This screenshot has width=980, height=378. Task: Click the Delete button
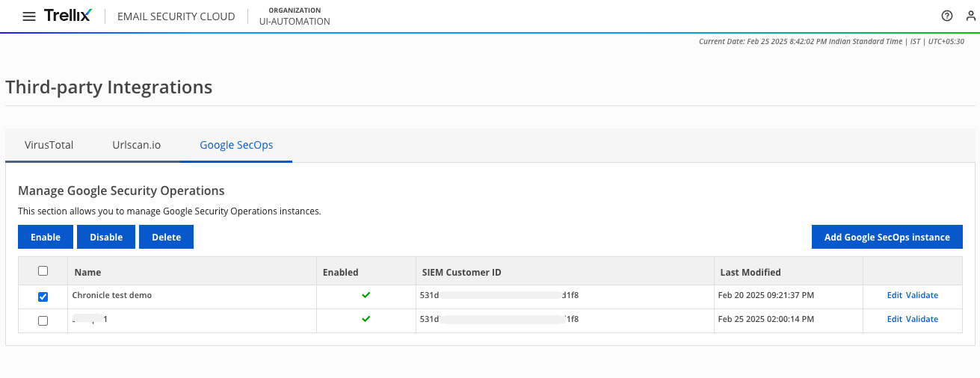(x=166, y=237)
